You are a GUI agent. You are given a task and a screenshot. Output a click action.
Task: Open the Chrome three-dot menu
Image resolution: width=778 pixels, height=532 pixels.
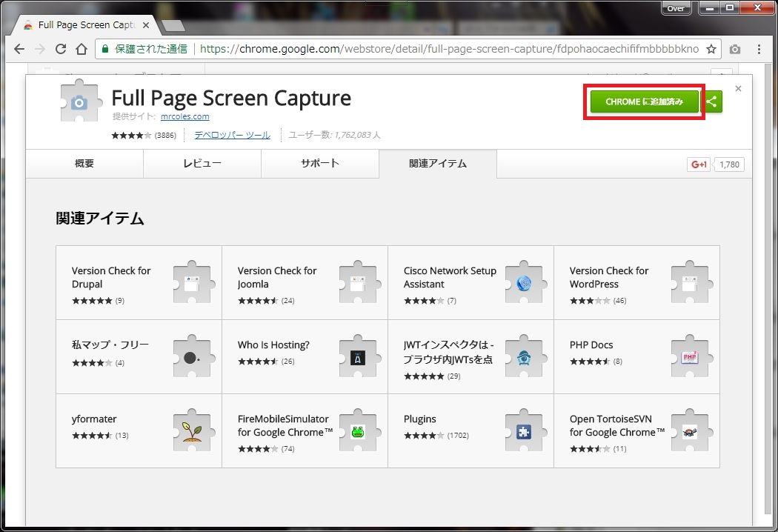click(x=759, y=49)
